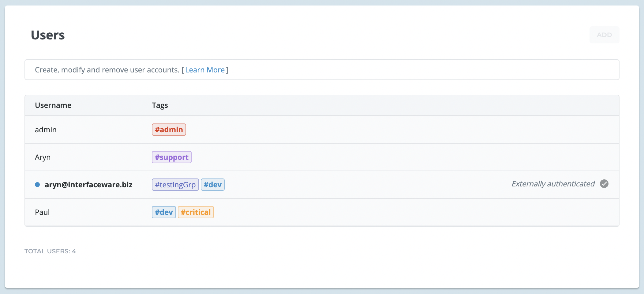
Task: Click the orange #critical tag
Action: click(196, 212)
